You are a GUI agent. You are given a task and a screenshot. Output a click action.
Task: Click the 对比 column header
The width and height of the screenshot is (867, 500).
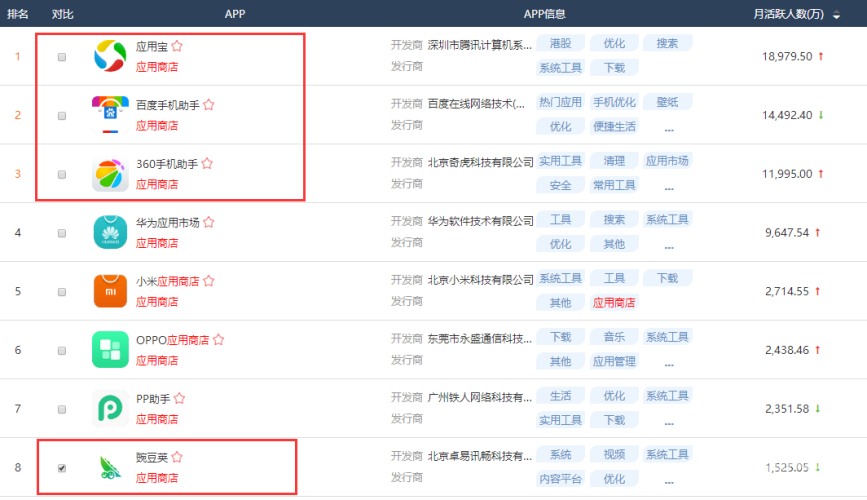62,14
